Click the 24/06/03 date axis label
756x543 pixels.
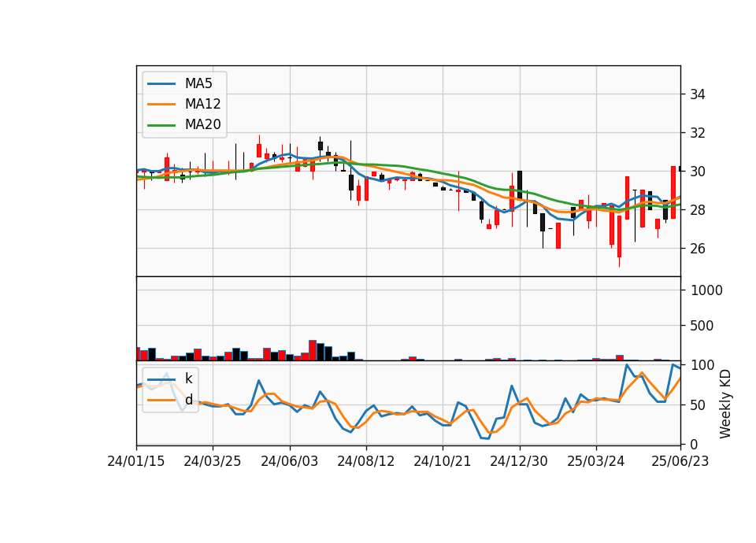coord(289,461)
